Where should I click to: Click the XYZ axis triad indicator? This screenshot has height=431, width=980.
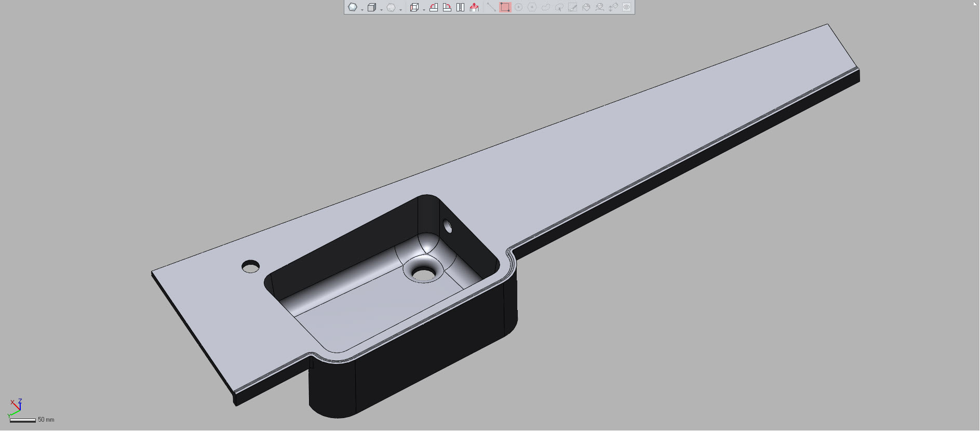[15, 407]
